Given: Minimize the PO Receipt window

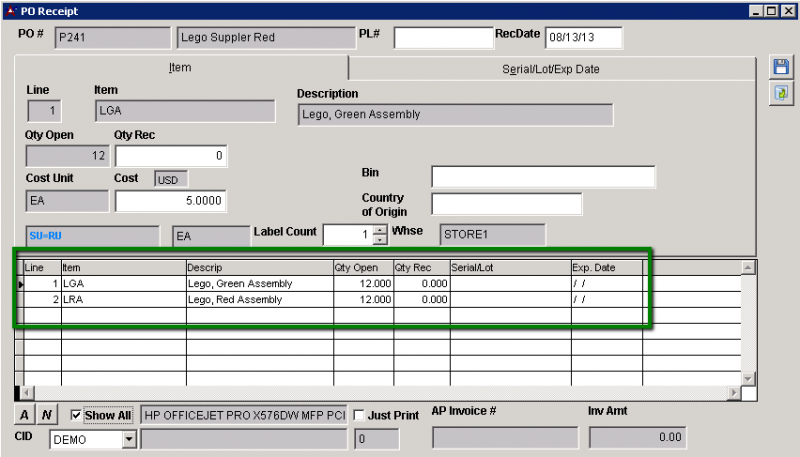Looking at the screenshot, I should (x=756, y=10).
